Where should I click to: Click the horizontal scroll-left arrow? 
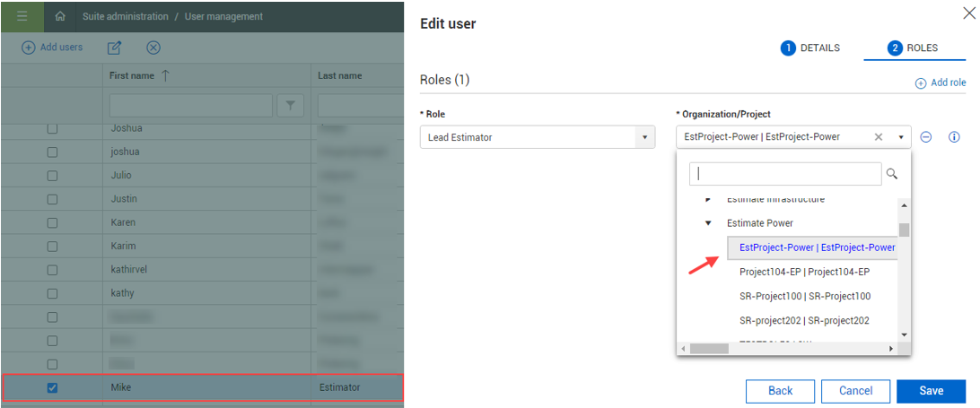tap(683, 348)
